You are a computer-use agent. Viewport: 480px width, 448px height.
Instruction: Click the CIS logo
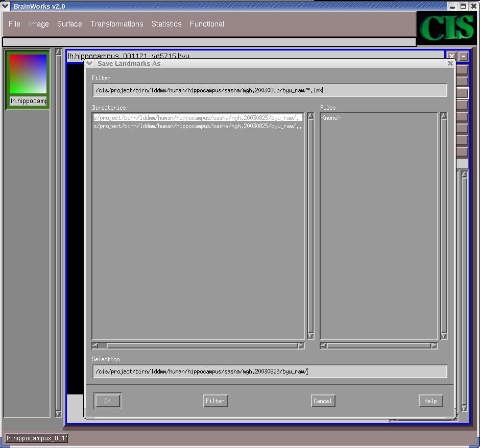point(447,28)
